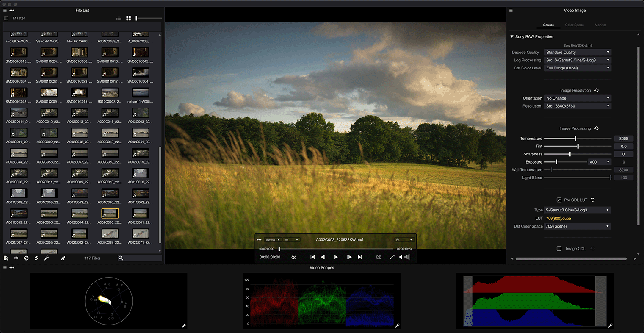The image size is (644, 333).
Task: Reset Image Processing settings
Action: pos(597,128)
